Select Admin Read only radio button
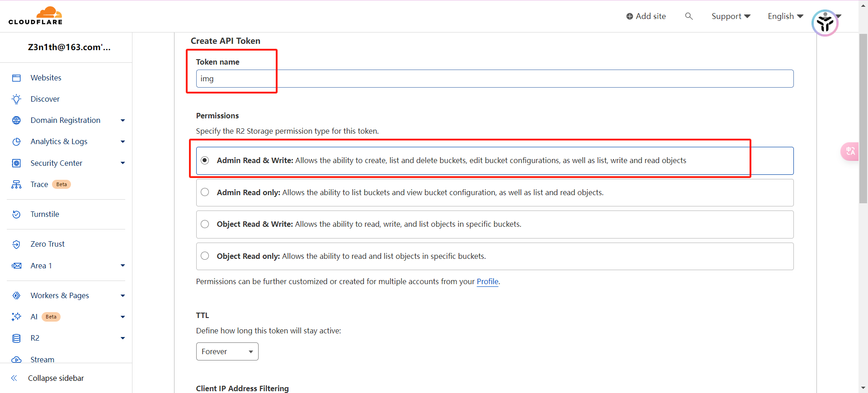This screenshot has height=393, width=868. click(205, 192)
